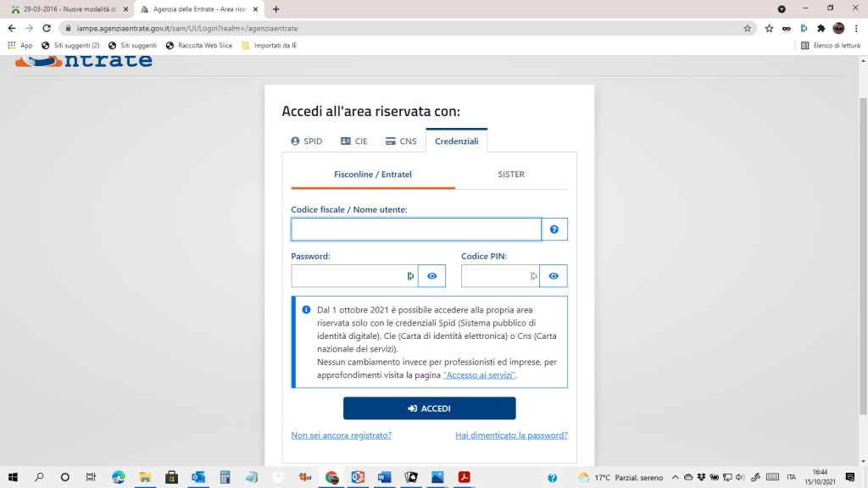
Task: Open 'Hai dimenticato la password?' link
Action: [511, 435]
